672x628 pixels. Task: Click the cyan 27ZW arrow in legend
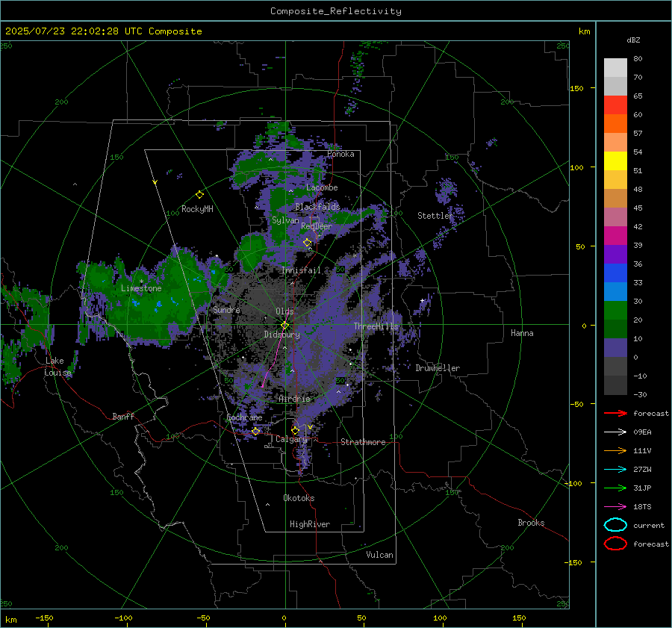615,470
